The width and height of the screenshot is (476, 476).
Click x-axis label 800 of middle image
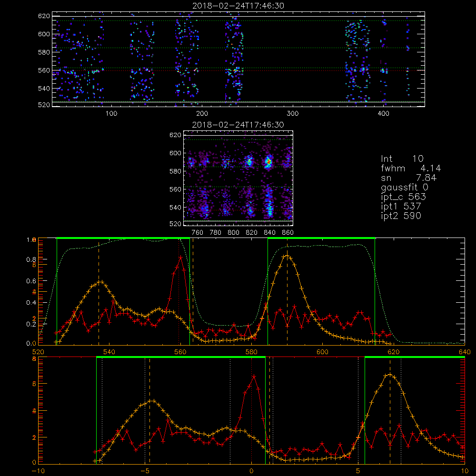click(x=233, y=233)
